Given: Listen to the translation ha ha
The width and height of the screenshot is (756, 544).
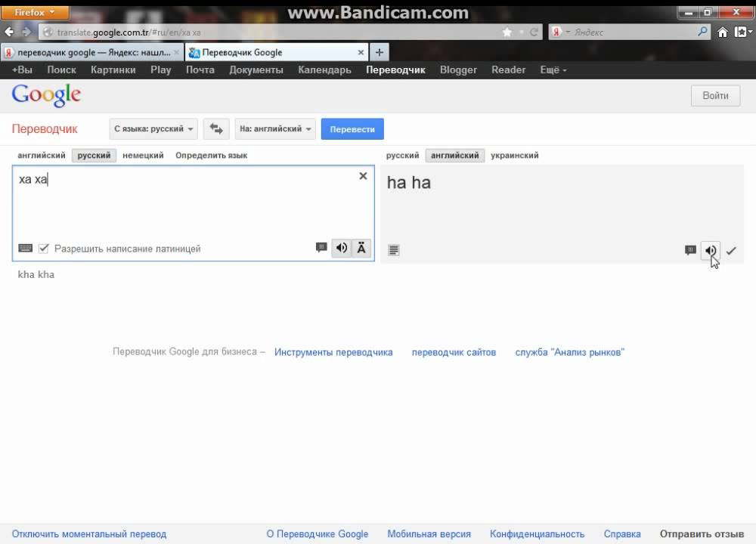Looking at the screenshot, I should point(710,250).
